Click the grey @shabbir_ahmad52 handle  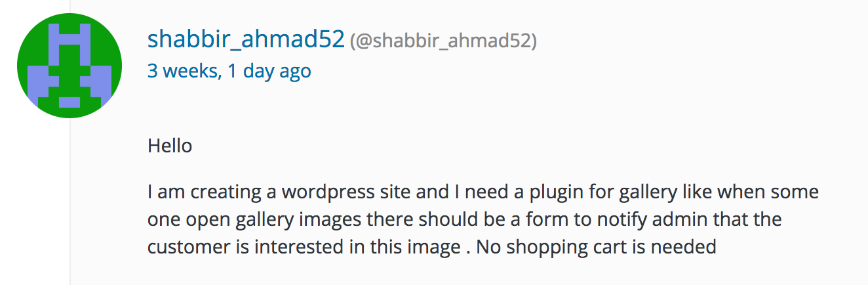tap(444, 41)
